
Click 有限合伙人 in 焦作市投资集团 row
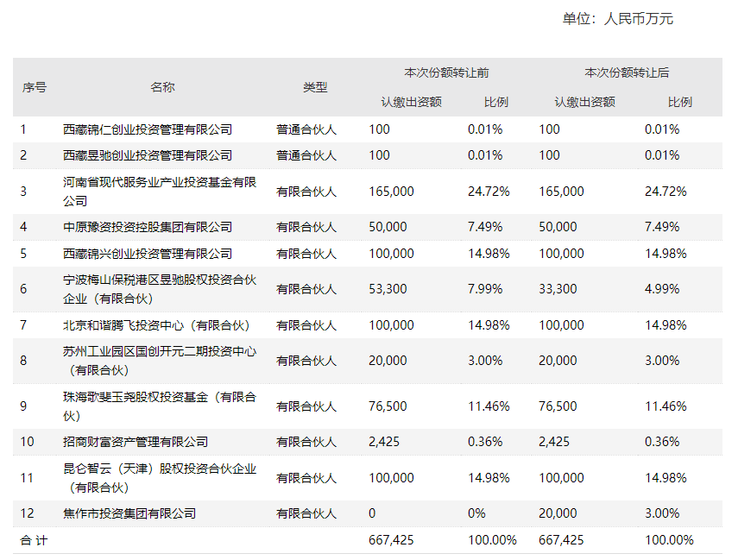306,513
